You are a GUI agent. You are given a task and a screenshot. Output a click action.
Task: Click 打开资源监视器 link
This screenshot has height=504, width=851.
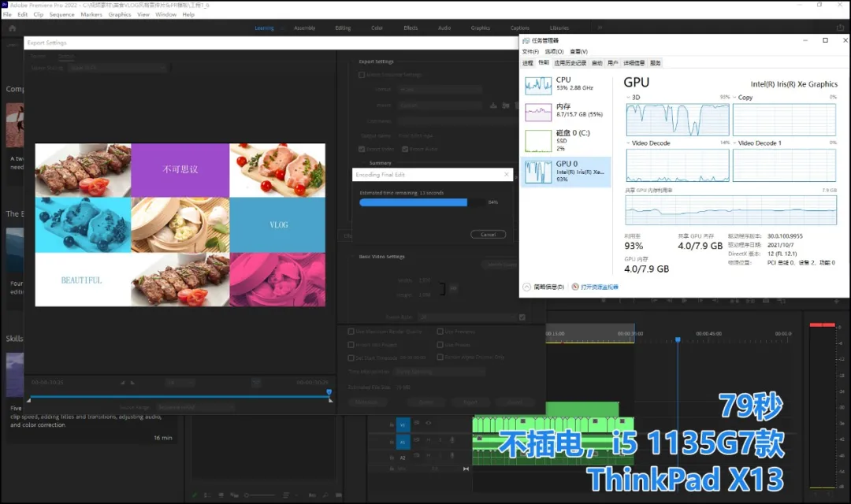click(x=599, y=287)
